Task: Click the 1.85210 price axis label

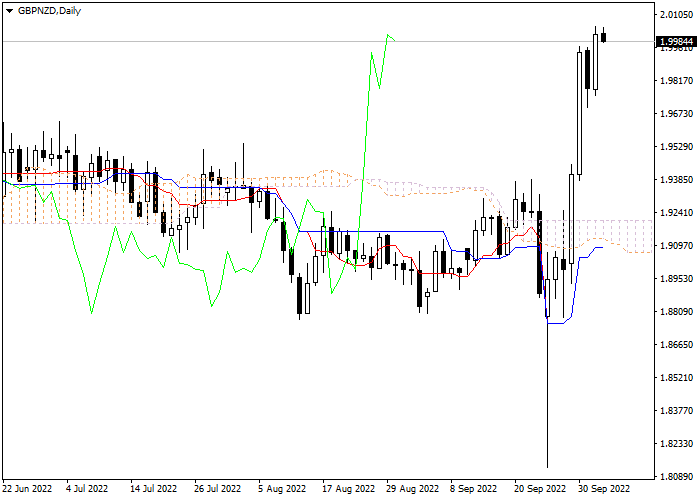Action: pos(676,378)
